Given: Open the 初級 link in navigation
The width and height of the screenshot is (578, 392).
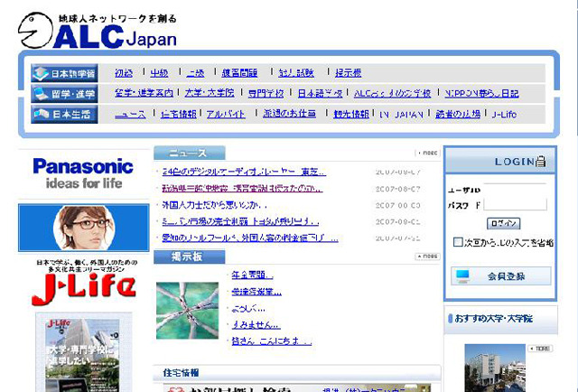Looking at the screenshot, I should click(124, 73).
